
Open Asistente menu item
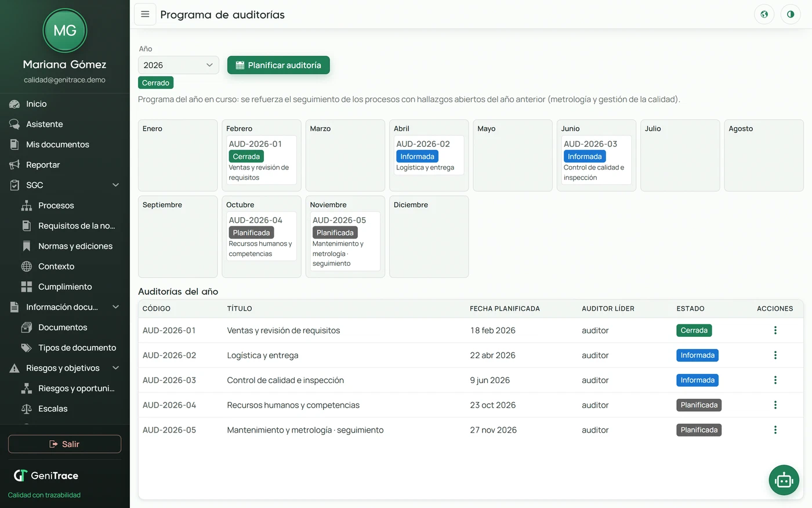click(x=64, y=124)
